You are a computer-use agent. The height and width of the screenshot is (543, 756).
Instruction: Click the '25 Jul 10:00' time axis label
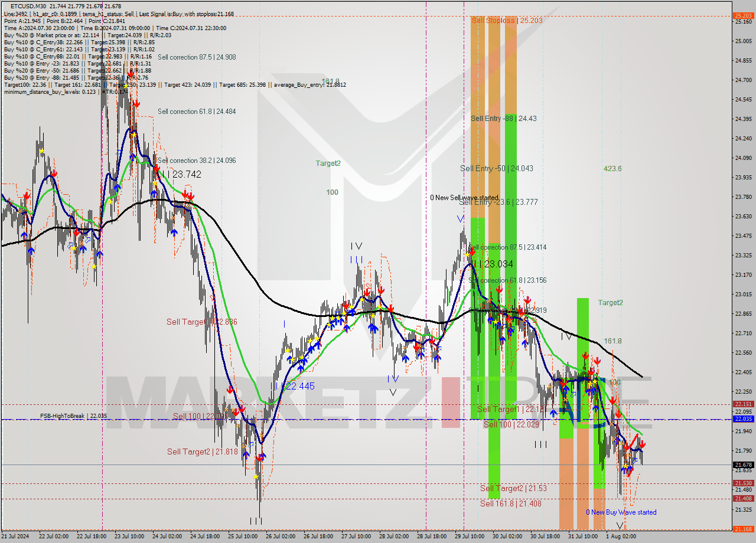point(243,537)
